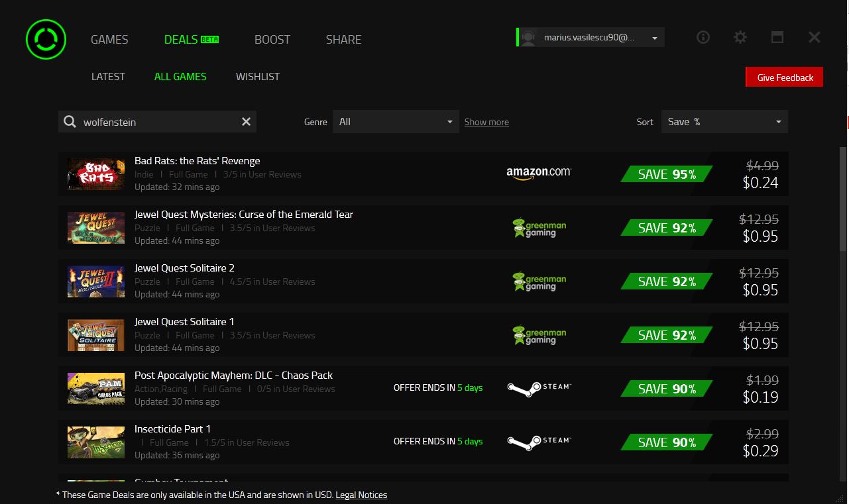Open settings via the gear icon
This screenshot has width=849, height=504.
click(740, 37)
